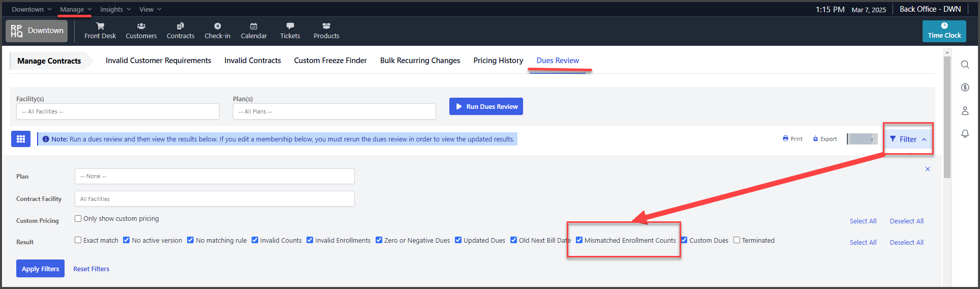Screen dimensions: 980x289
Task: Click the Time Clock button
Action: pos(944,31)
